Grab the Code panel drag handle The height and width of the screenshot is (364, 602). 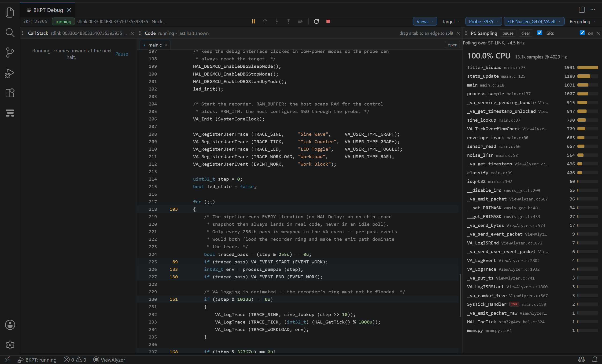(x=140, y=33)
